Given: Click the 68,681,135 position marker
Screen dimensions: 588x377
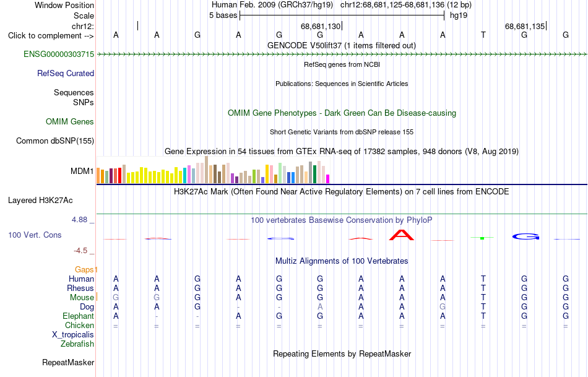Looking at the screenshot, I should tap(525, 26).
